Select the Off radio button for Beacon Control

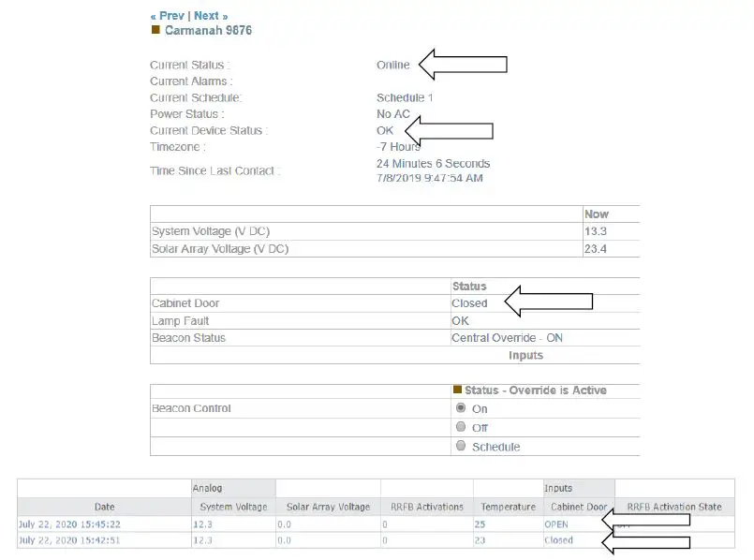[x=460, y=427]
